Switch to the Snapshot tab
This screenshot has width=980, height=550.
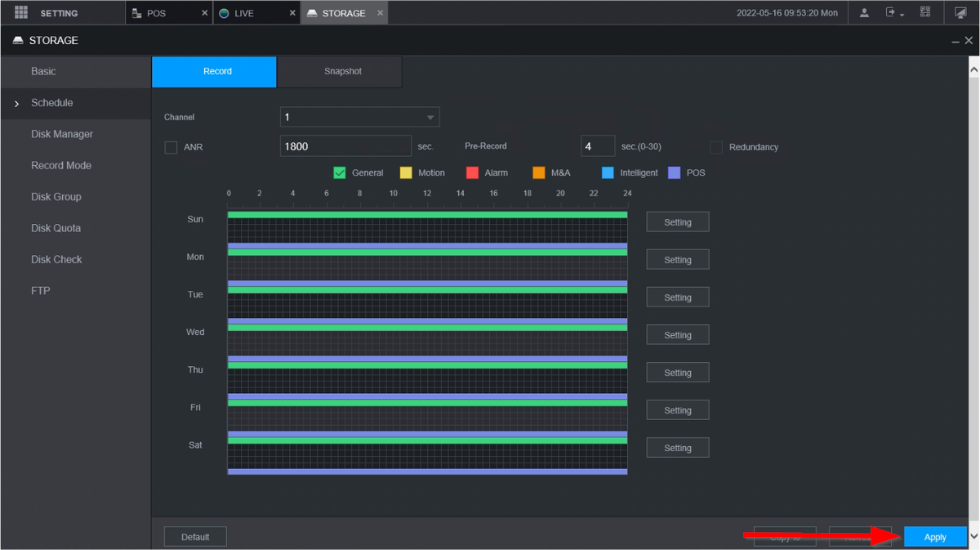(342, 72)
